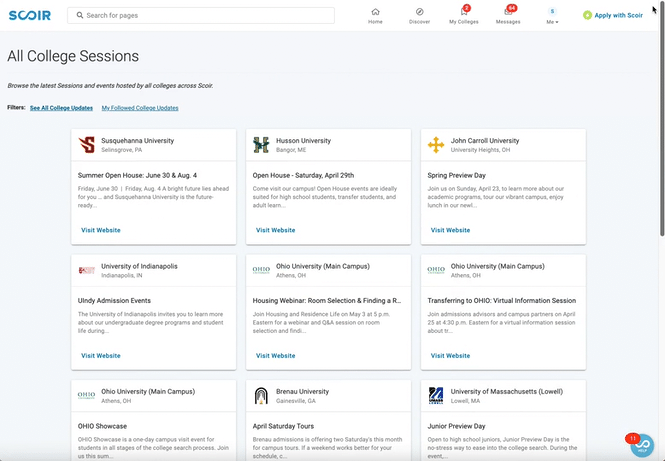Click Open House - Saturday, April 29th title
The width and height of the screenshot is (665, 461).
[303, 175]
